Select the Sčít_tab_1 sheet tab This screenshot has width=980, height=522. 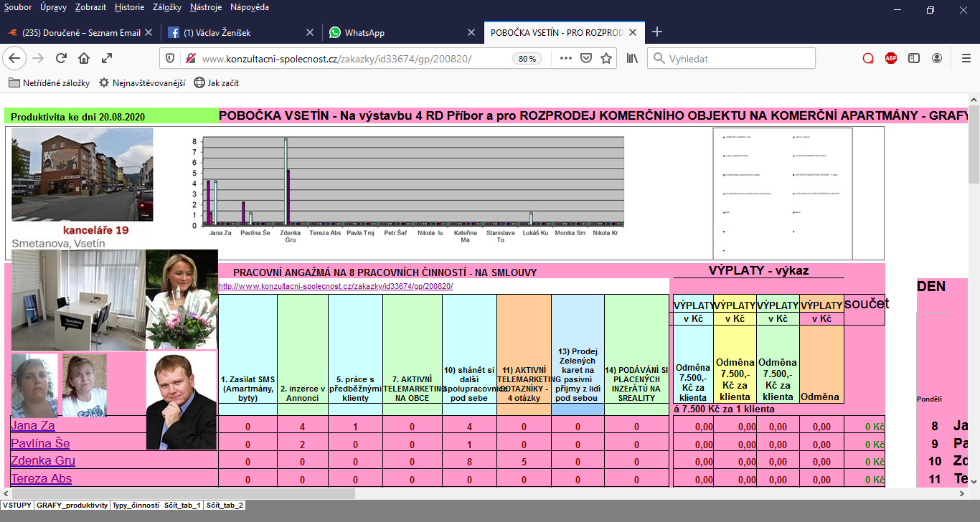183,506
